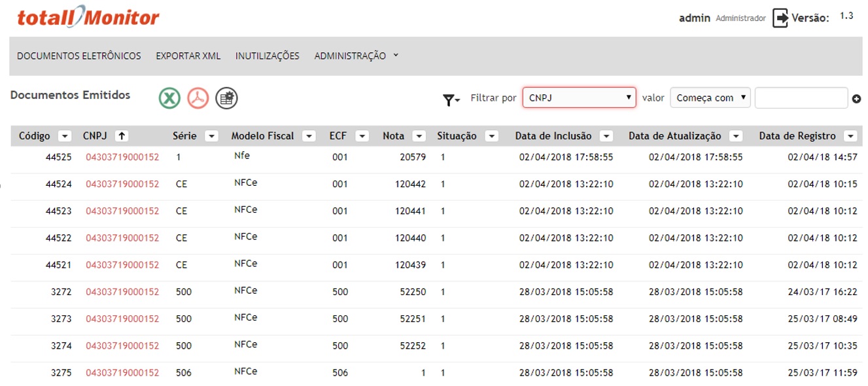Open the Data de Registro column dropdown
This screenshot has height=386, width=868.
tap(850, 136)
